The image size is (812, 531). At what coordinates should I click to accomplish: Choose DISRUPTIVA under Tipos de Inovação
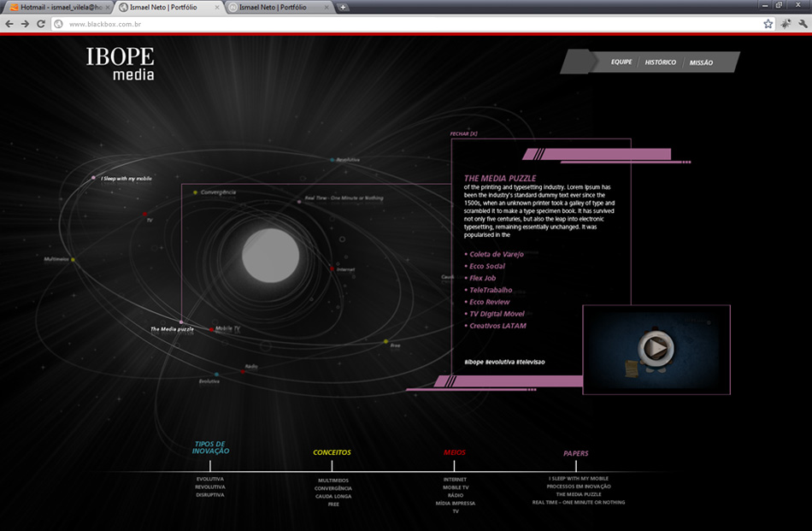[x=210, y=495]
